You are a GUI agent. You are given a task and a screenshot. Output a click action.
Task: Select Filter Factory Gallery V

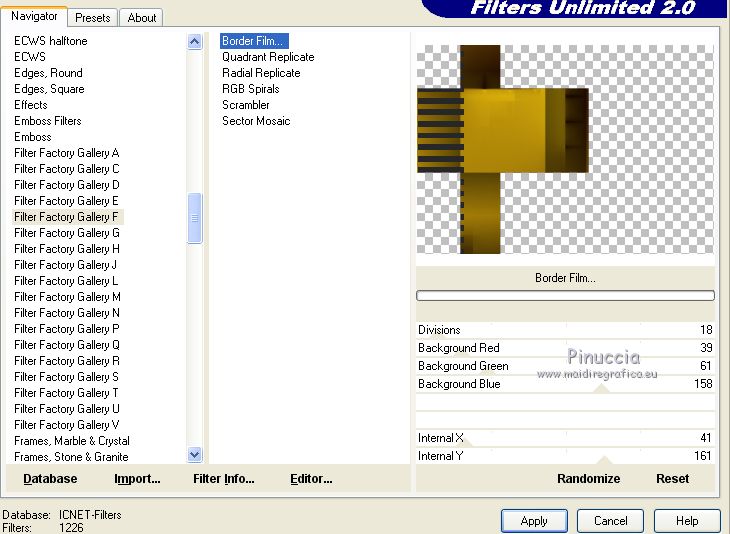tap(67, 425)
